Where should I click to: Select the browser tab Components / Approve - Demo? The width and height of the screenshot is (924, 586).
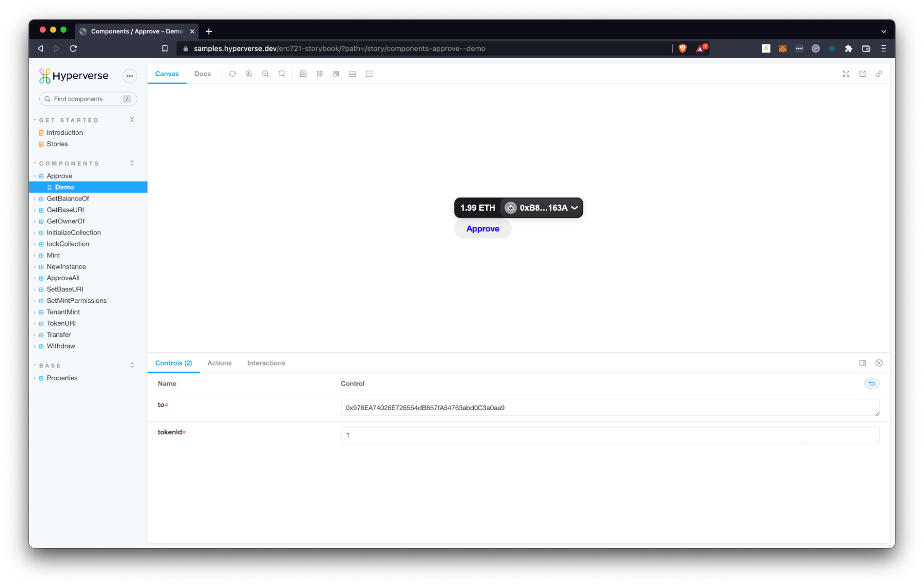coord(137,31)
